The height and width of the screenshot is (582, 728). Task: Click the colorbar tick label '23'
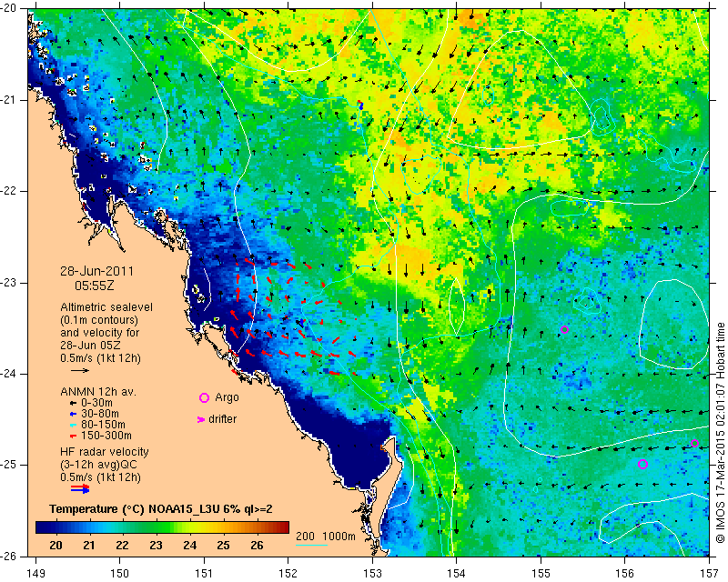156,546
